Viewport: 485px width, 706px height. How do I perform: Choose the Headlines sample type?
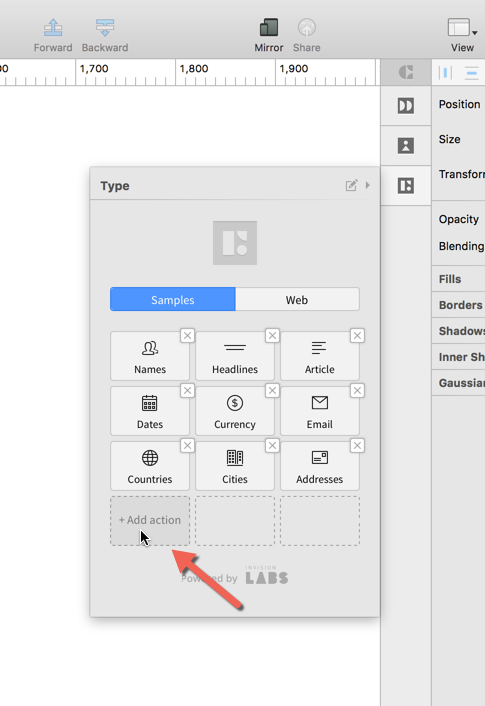(235, 356)
